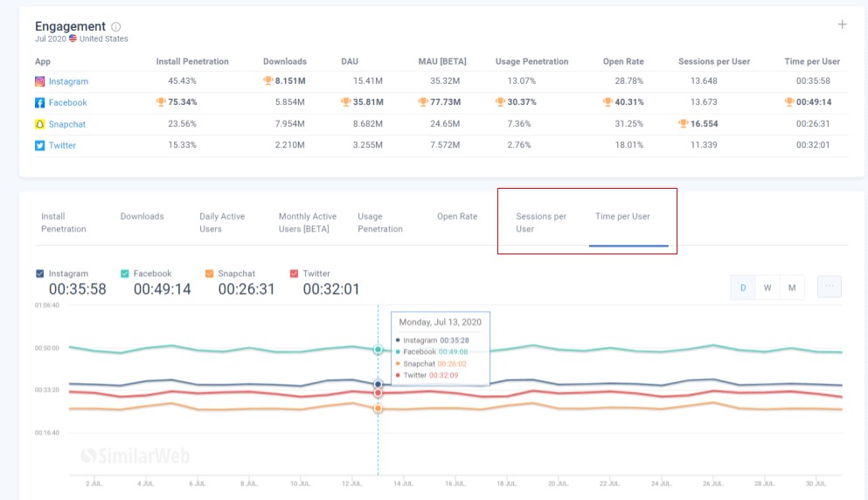The image size is (868, 500).
Task: Uncheck the Instagram series checkbox
Action: [x=40, y=274]
